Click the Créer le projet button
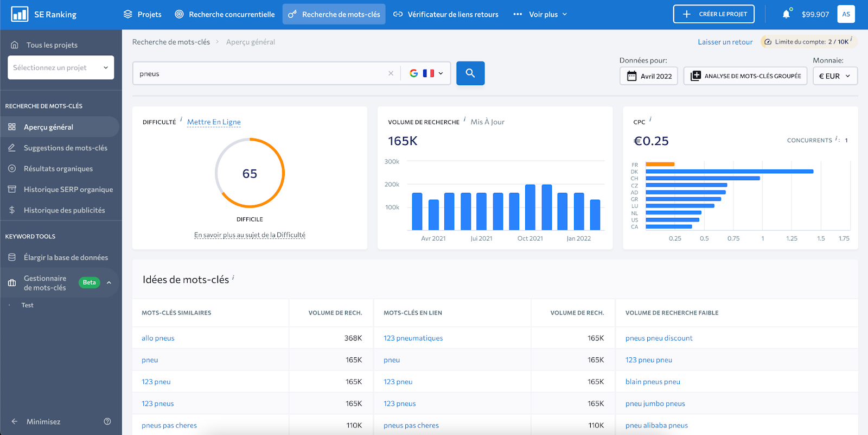 click(x=714, y=14)
